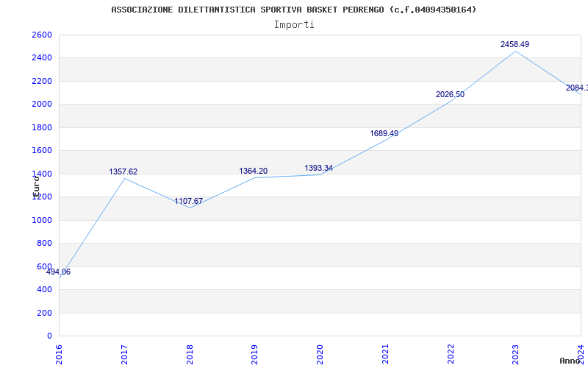
Task: Click the x-axis year 2016
Action: tap(60, 354)
